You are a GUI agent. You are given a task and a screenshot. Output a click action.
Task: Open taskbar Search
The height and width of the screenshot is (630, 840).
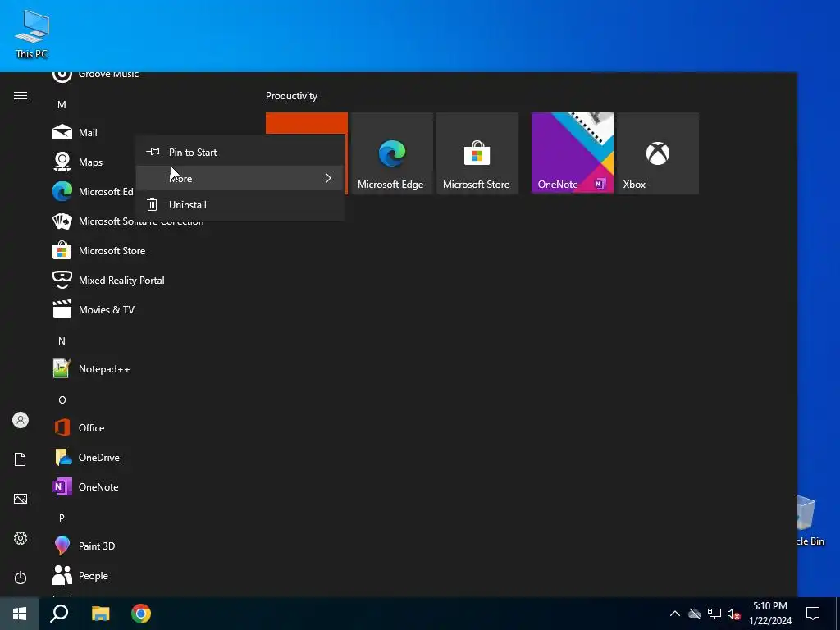[59, 614]
